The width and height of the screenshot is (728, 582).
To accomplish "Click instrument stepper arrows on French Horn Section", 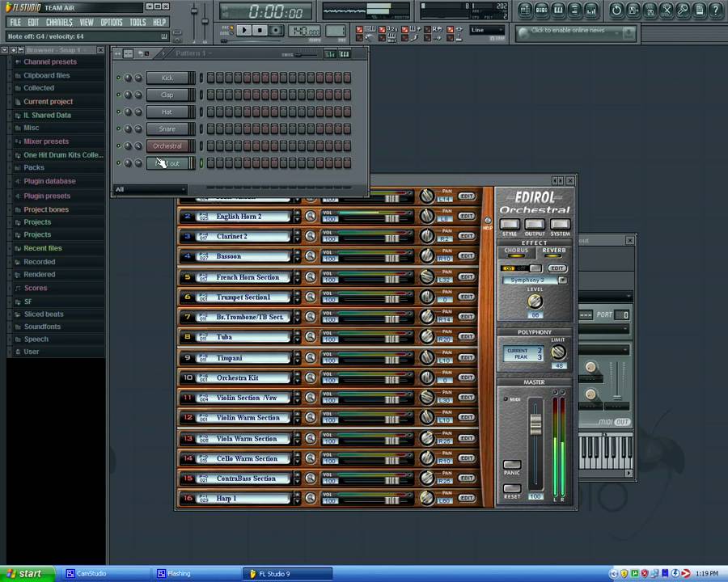I will (297, 277).
